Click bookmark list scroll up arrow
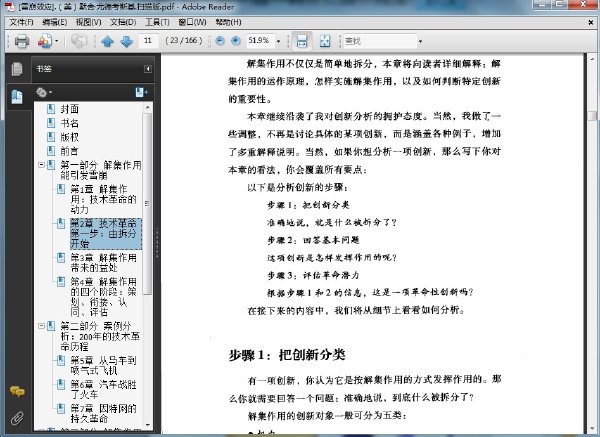Image resolution: width=600 pixels, height=437 pixels. pyautogui.click(x=148, y=108)
